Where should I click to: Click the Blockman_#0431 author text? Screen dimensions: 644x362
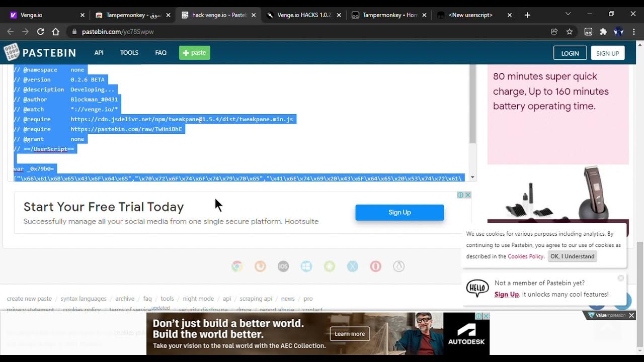(94, 100)
